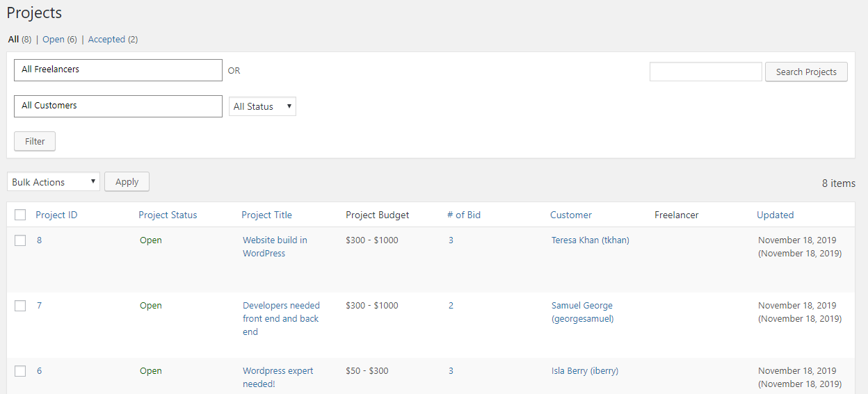Screen dimensions: 868x394
Task: View the 2 bids on project 7
Action: click(451, 306)
